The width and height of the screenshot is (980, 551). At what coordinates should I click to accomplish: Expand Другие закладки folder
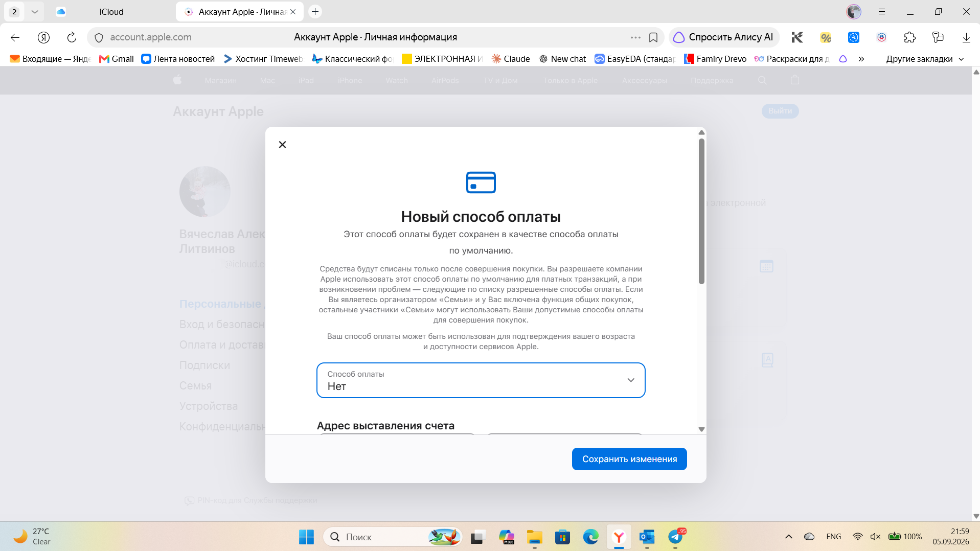point(925,59)
